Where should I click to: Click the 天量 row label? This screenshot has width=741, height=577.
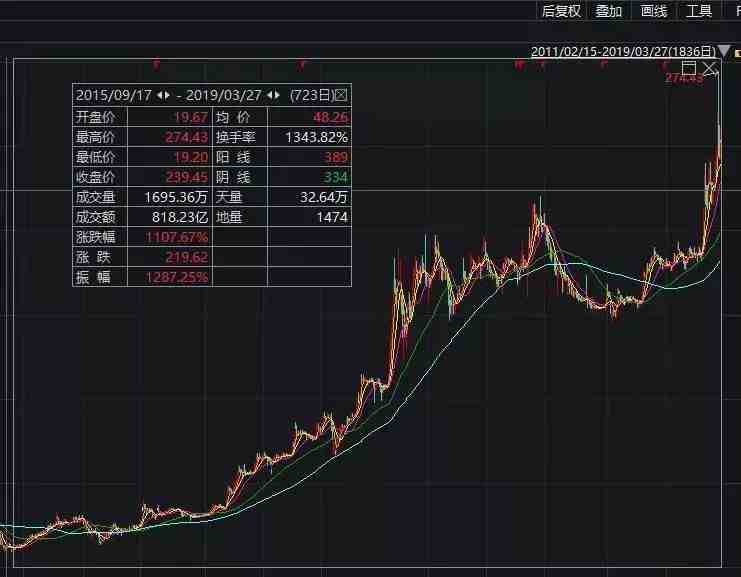coord(229,197)
